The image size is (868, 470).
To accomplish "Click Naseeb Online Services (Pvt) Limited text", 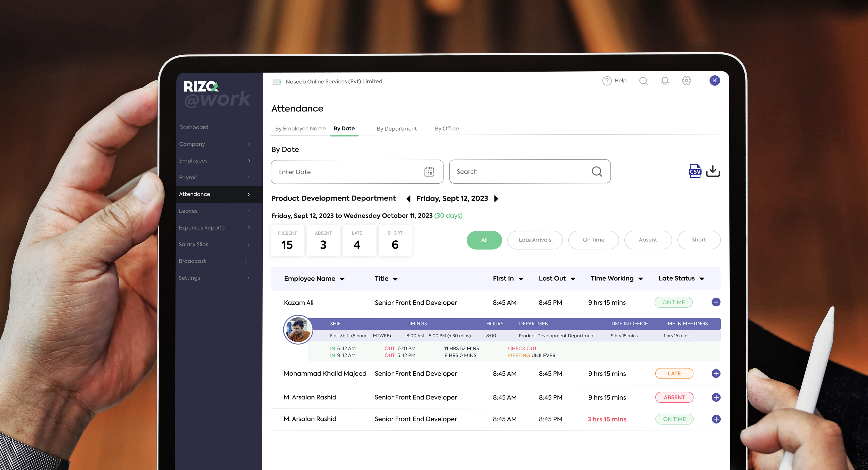I will click(334, 82).
